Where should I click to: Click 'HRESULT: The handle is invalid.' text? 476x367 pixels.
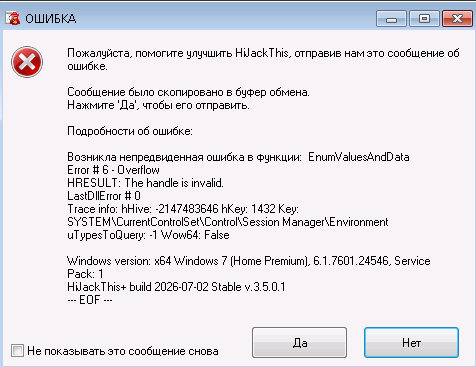click(x=145, y=183)
